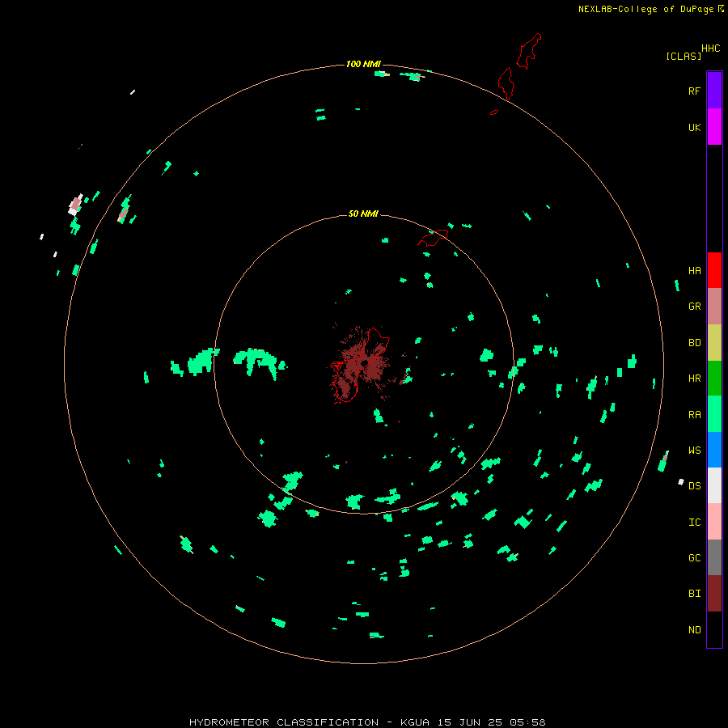
Task: Click the "HA" legend label
Action: [694, 271]
